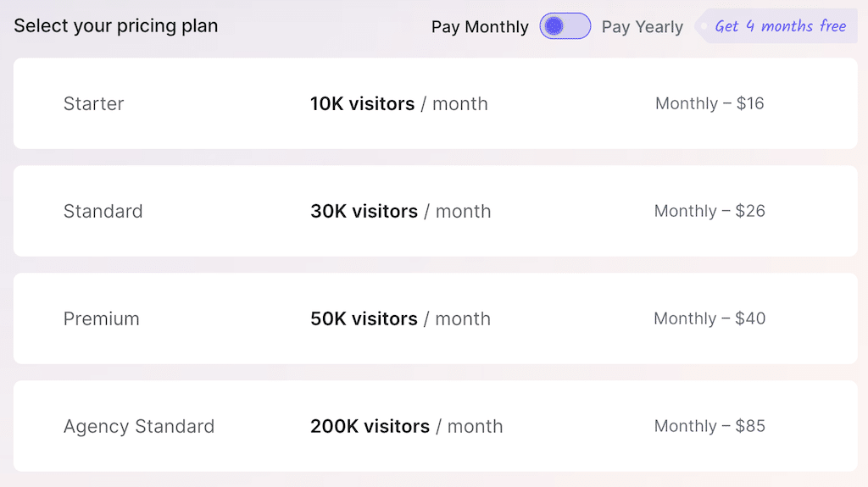Click the Monthly – $85 price

pos(709,427)
